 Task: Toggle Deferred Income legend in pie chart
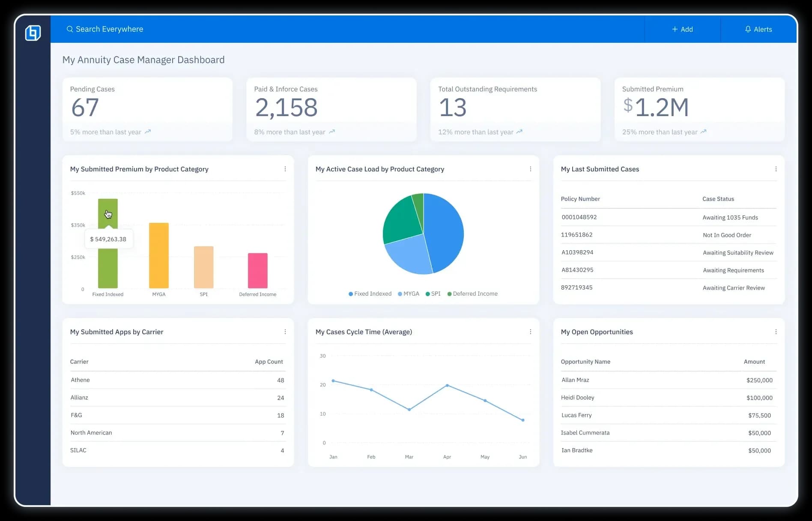[472, 294]
